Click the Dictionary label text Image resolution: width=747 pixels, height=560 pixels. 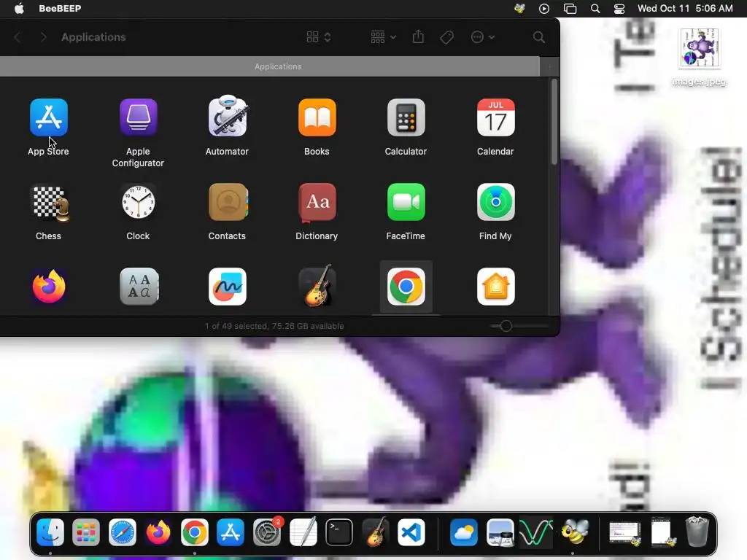[317, 236]
